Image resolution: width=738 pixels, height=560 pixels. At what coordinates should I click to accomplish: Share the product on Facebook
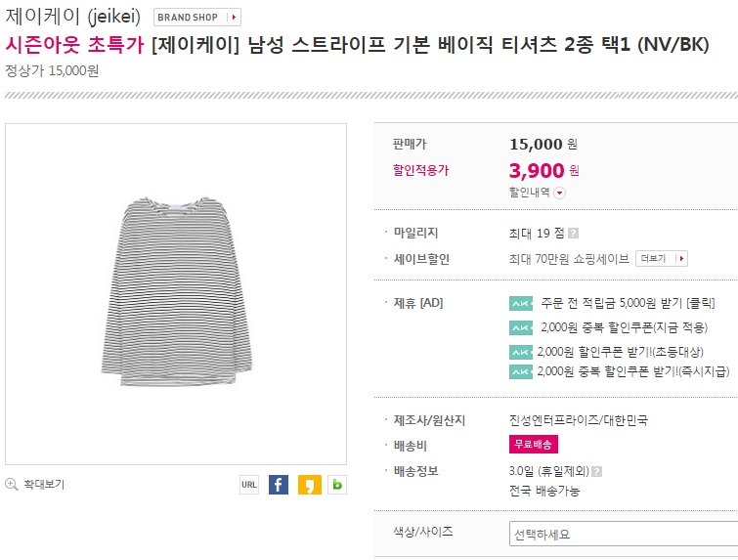tap(279, 485)
